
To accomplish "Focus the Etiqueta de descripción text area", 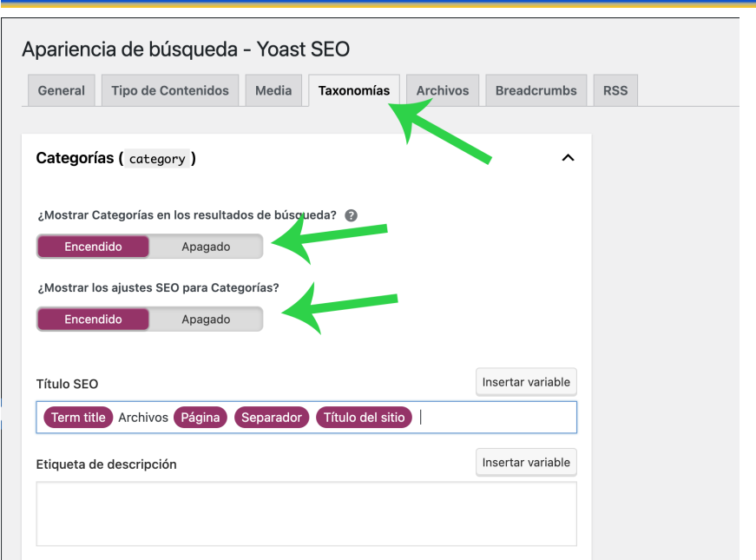I will 306,514.
